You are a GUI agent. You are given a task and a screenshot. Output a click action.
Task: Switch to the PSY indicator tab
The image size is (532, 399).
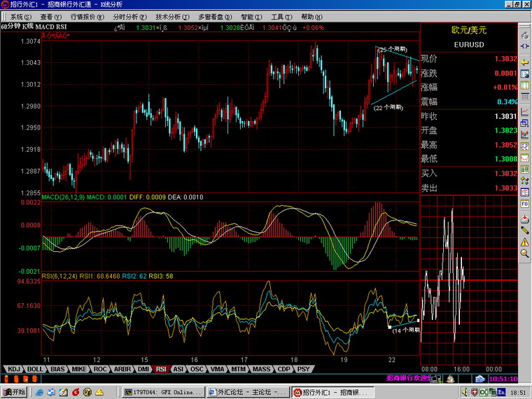(x=303, y=368)
